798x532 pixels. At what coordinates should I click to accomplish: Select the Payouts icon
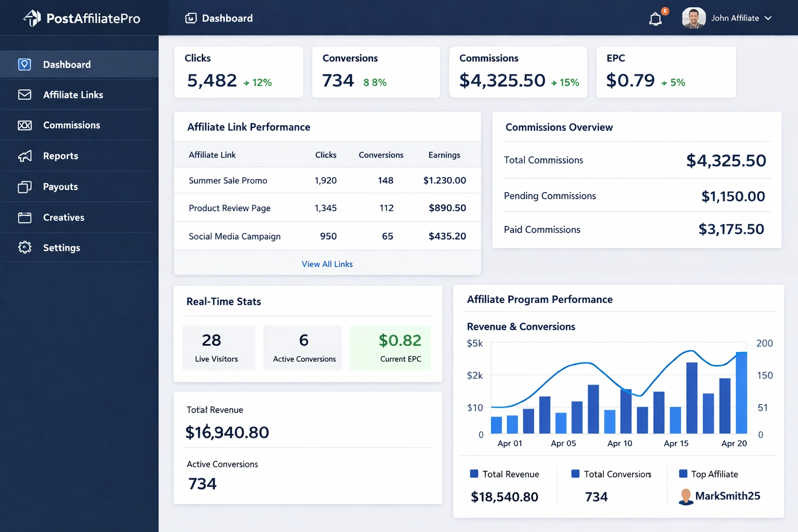24,187
